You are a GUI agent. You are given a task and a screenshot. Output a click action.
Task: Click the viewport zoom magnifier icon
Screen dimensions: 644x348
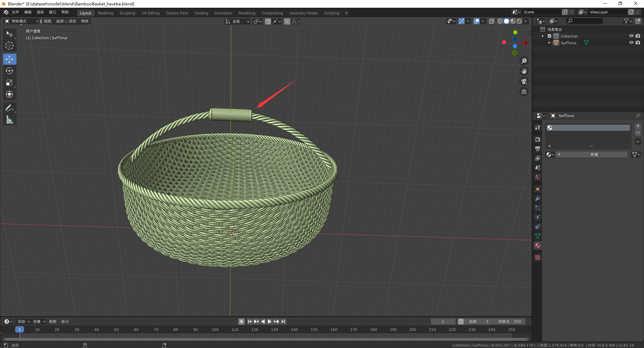pyautogui.click(x=524, y=61)
